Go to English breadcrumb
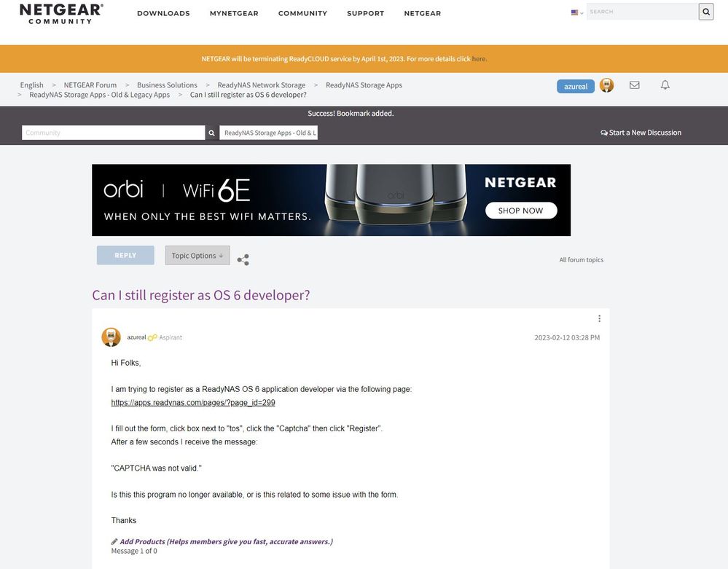 tap(31, 85)
